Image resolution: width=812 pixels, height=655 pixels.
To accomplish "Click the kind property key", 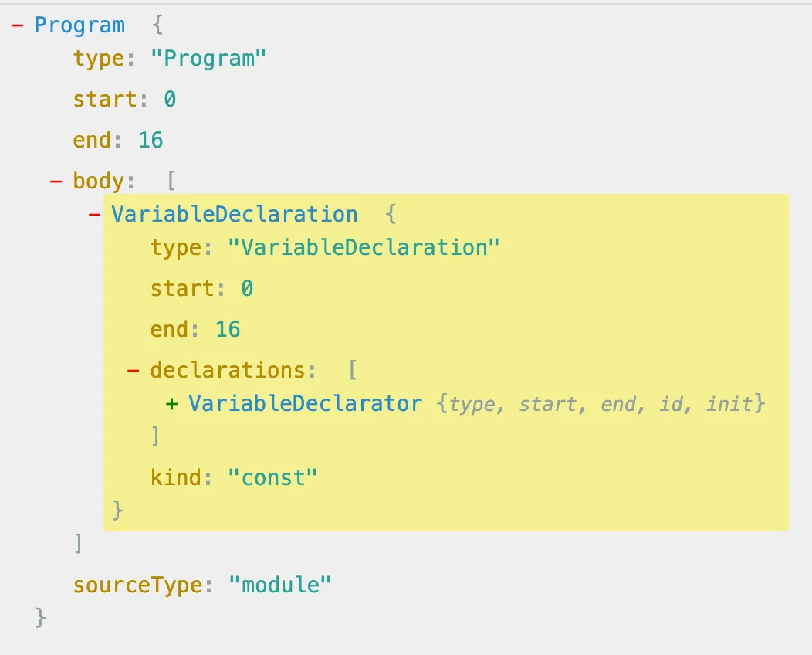I will point(176,477).
